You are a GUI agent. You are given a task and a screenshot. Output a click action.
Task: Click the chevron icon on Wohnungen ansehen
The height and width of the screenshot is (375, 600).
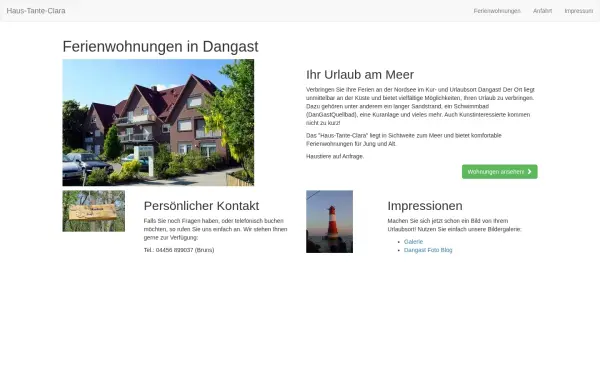pos(530,172)
